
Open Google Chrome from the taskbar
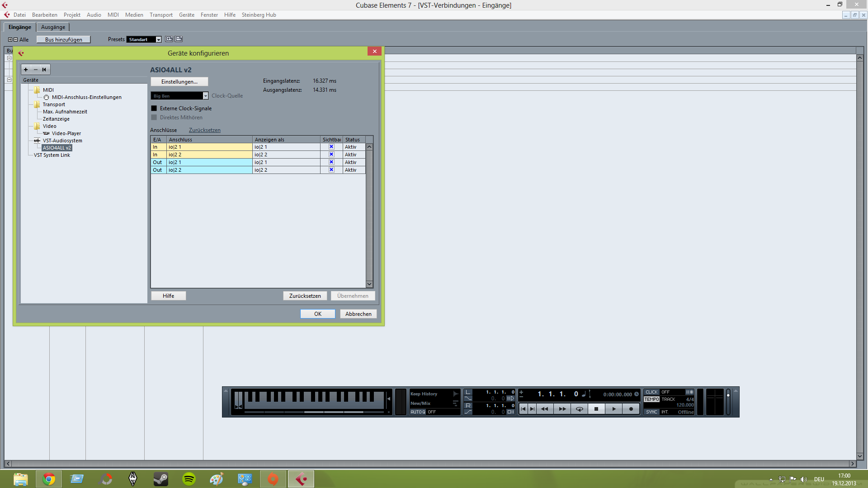click(x=49, y=479)
